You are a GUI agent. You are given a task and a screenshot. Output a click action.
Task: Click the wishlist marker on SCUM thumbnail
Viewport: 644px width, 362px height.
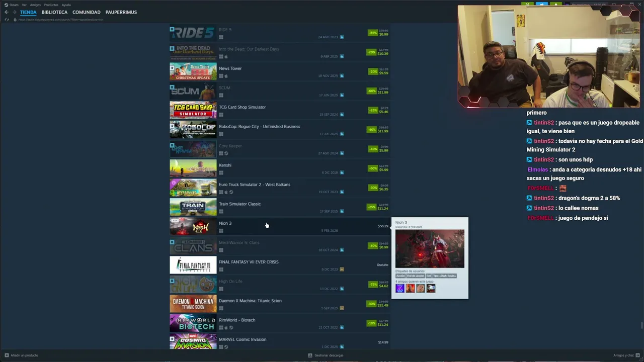pyautogui.click(x=172, y=87)
